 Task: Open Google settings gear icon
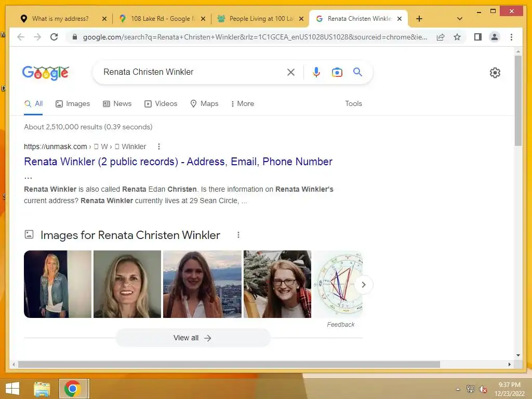click(x=495, y=73)
